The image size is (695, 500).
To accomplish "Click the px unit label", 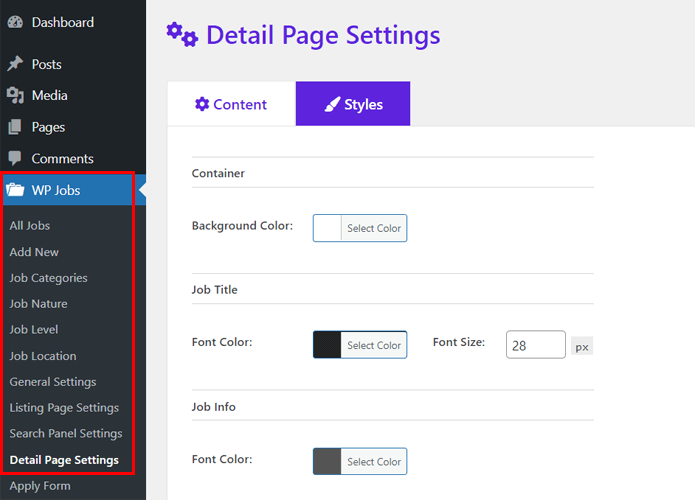I will point(582,347).
